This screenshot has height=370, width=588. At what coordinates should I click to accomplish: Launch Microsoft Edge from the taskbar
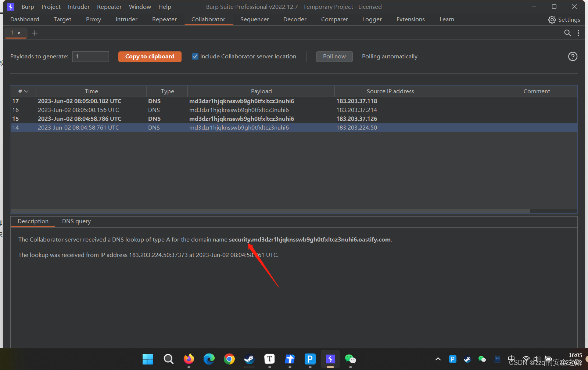[x=209, y=359]
